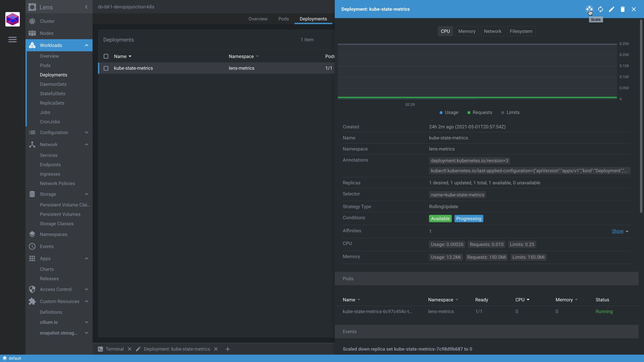Click the default namespace status bar icon

(x=5, y=358)
